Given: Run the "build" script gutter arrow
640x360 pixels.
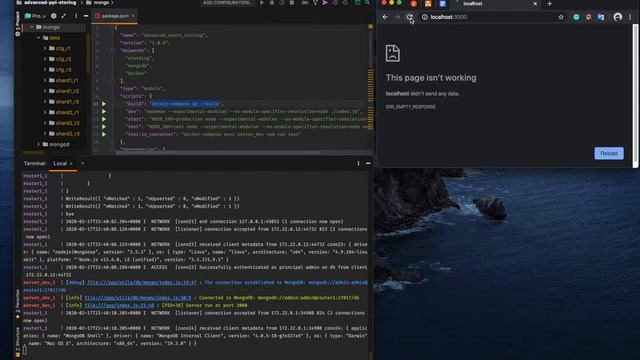Looking at the screenshot, I should [x=104, y=104].
